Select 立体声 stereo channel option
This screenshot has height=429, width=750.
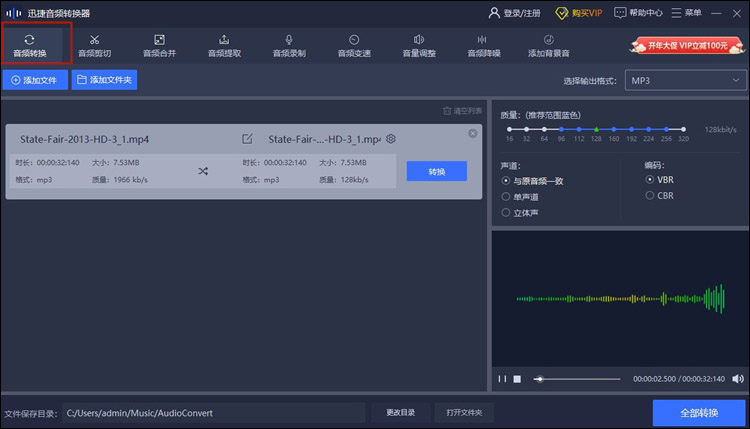(520, 213)
